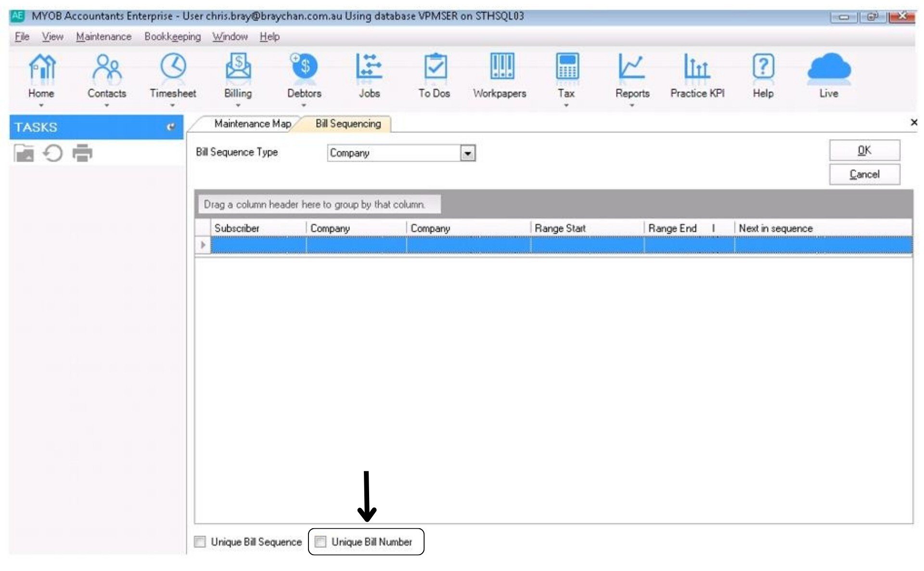This screenshot has height=571, width=924.
Task: Click the Practice KPI chart icon
Action: pos(697,67)
